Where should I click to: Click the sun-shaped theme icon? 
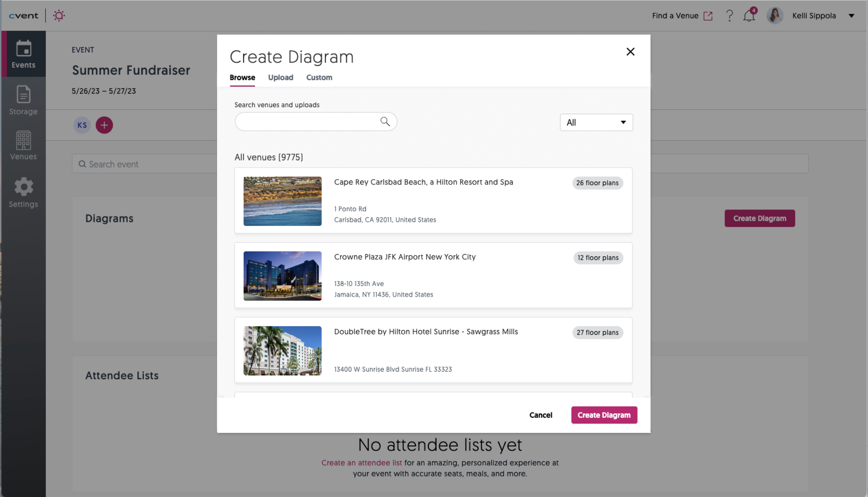point(59,15)
